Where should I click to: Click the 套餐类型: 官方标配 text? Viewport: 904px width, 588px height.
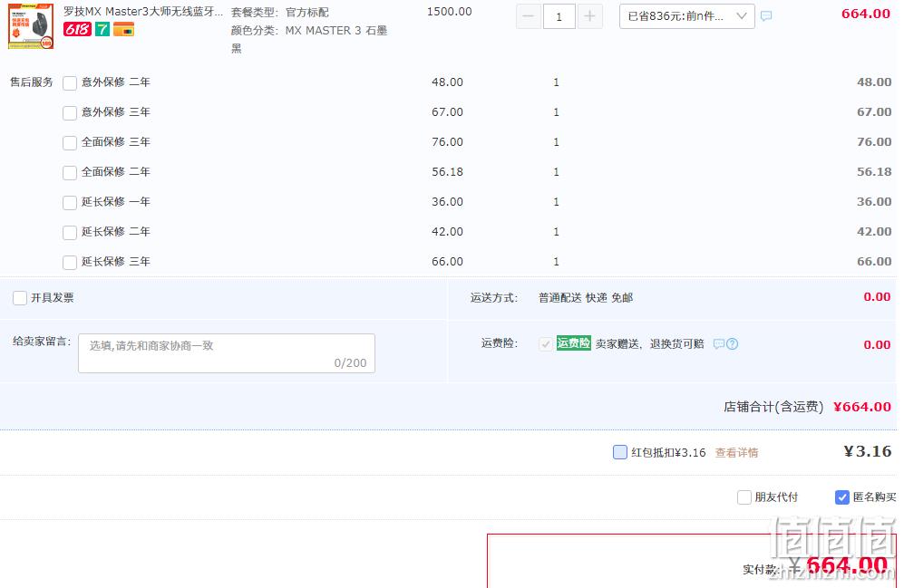tap(279, 12)
